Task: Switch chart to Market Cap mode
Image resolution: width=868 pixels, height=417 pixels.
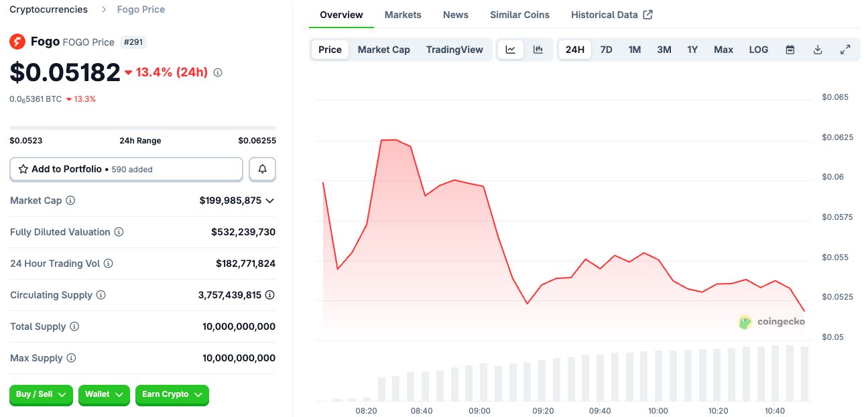Action: (x=383, y=50)
